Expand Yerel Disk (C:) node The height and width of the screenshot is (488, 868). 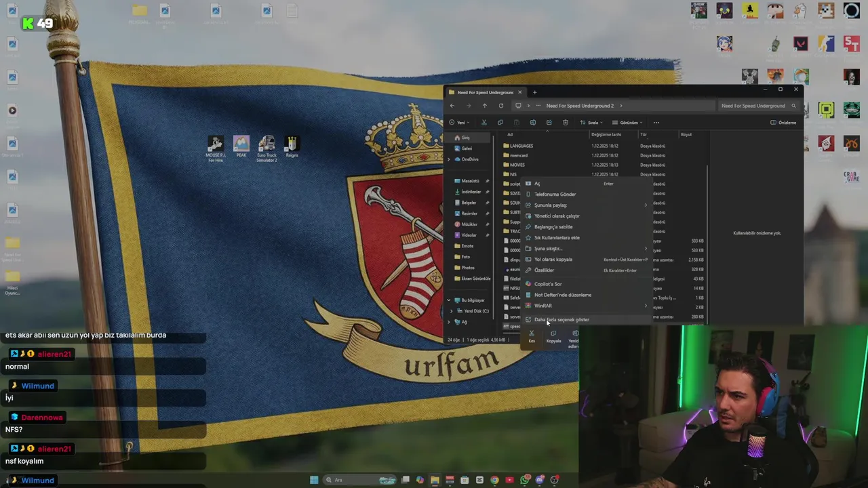click(x=452, y=311)
